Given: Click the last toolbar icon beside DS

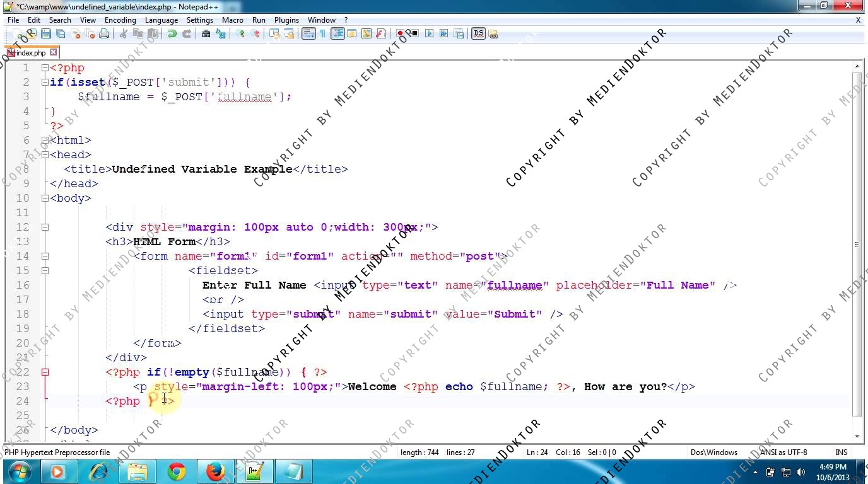Looking at the screenshot, I should (493, 34).
